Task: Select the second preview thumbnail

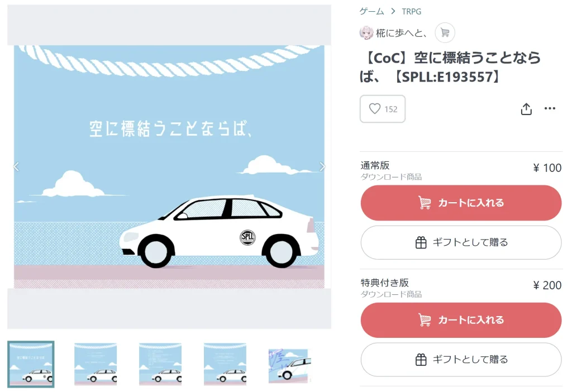Action: (96, 364)
